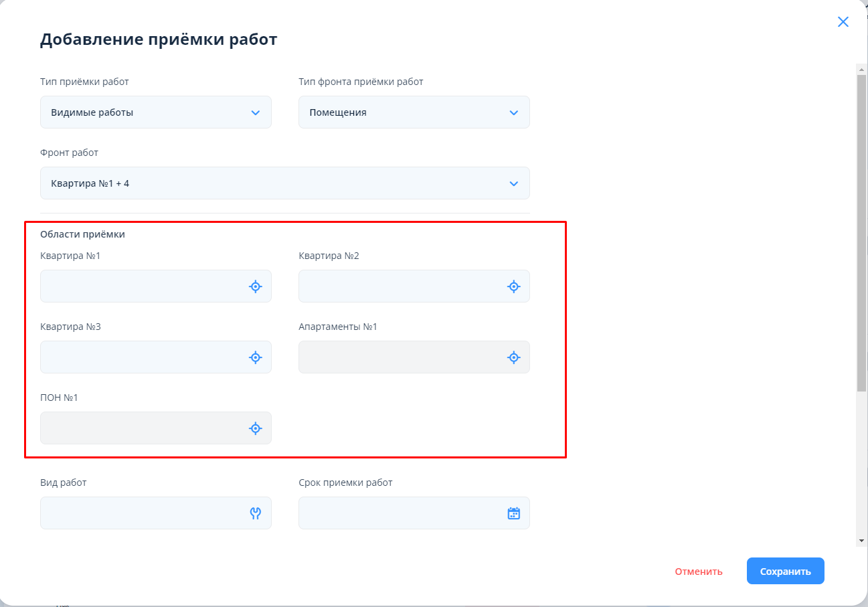Click the Вид работ input field
Viewport: 868px width, 607px height.
pyautogui.click(x=141, y=513)
